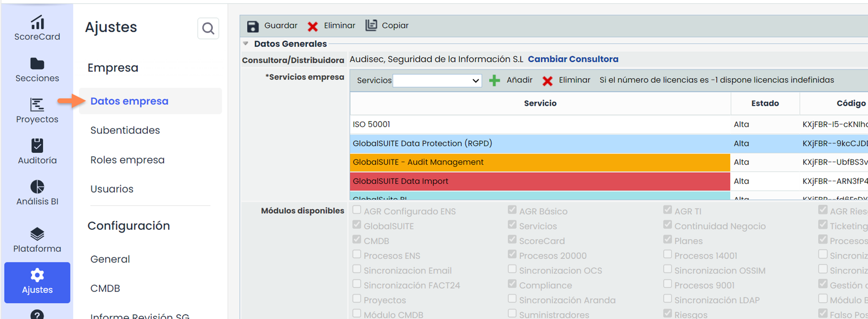Toggle the Procesos 14001 checkbox
868x319 pixels.
[x=667, y=254]
